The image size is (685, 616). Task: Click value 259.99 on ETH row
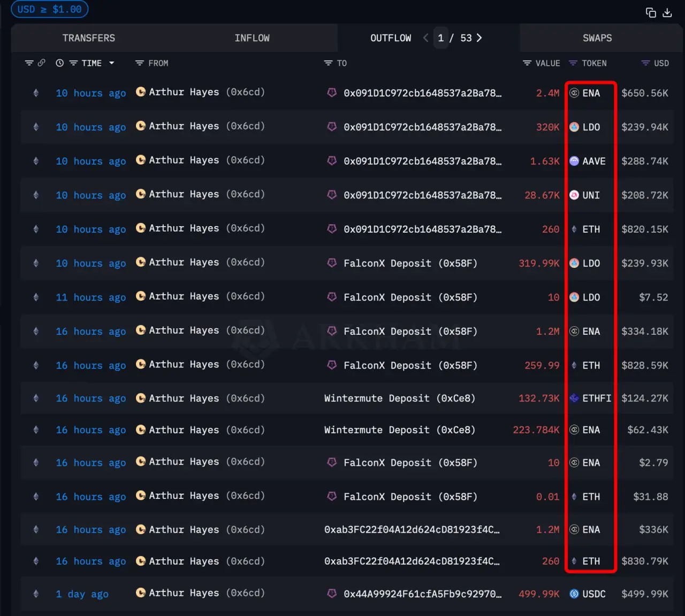click(542, 365)
